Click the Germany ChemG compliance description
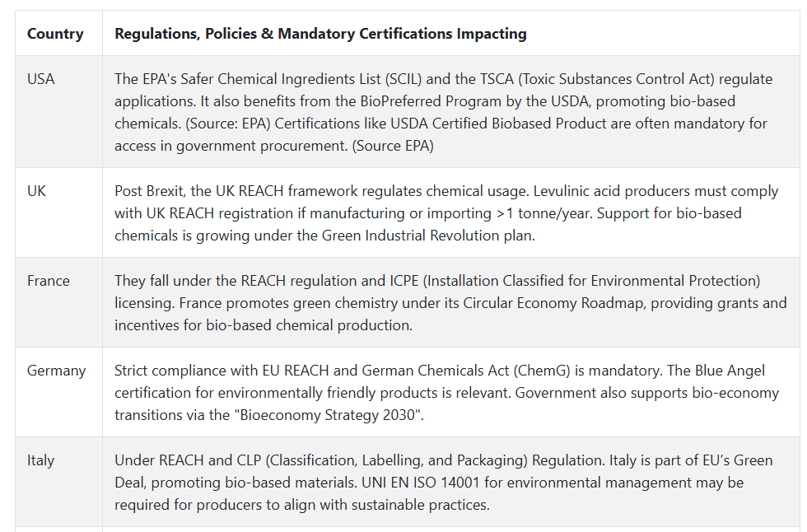The height and width of the screenshot is (532, 807). 446,393
